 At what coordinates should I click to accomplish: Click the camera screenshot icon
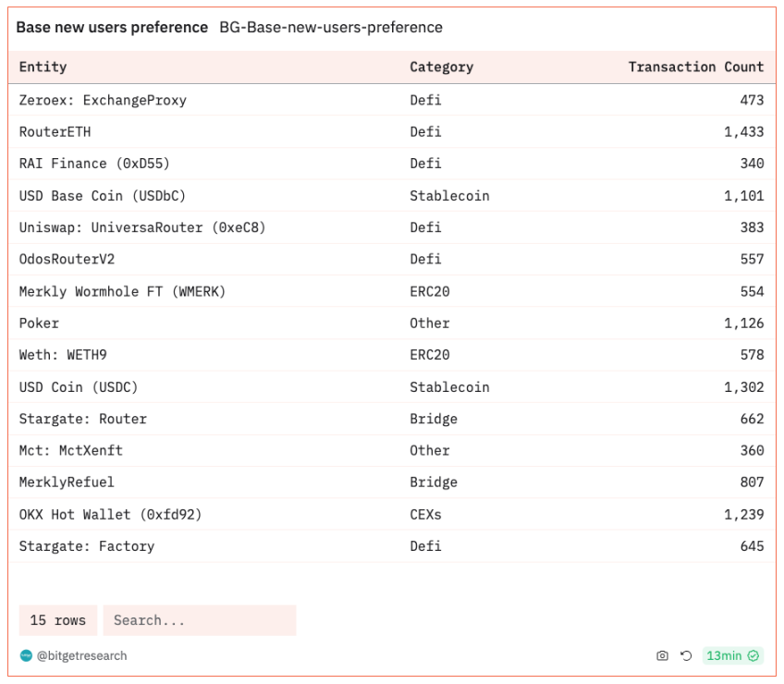662,655
